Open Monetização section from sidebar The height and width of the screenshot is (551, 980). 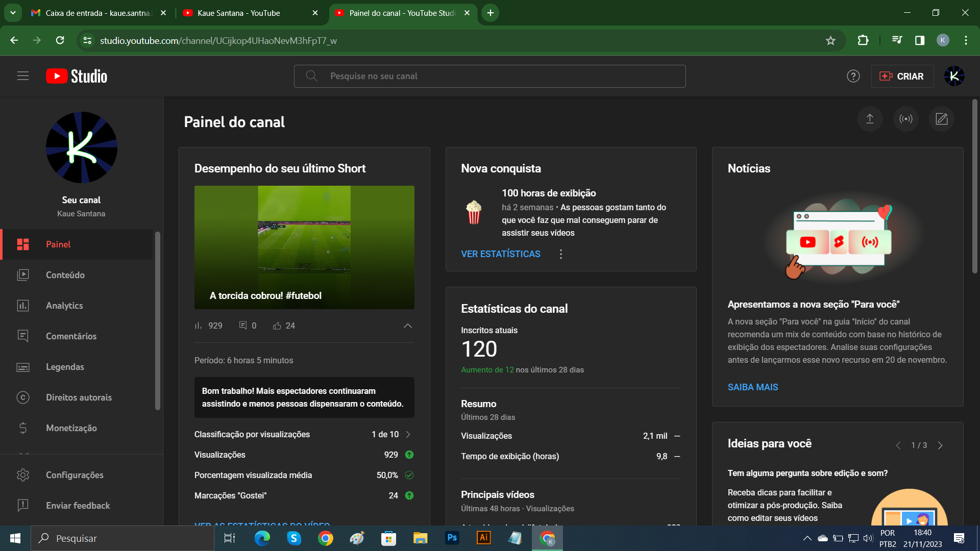(70, 428)
